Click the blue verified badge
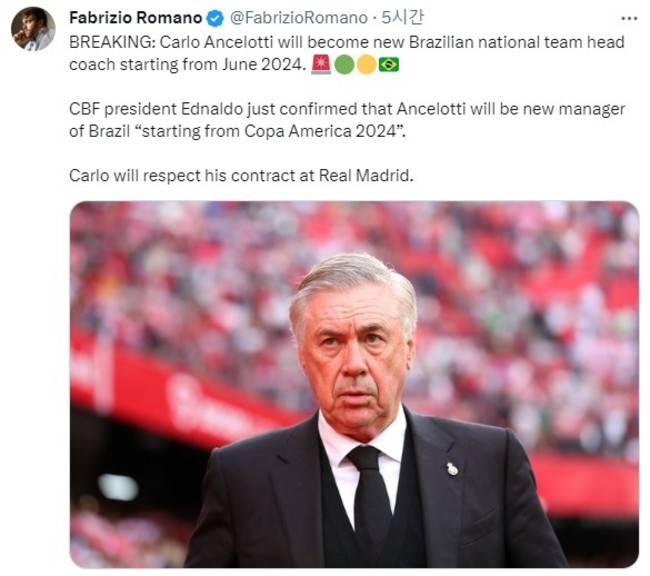650x576 pixels. tap(215, 18)
